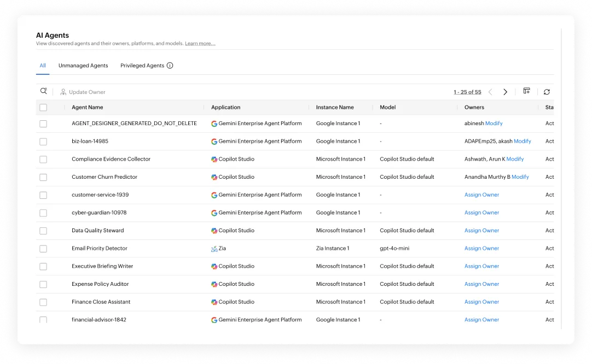592x364 pixels.
Task: Click agent name Expense Policy Auditor
Action: (100, 284)
